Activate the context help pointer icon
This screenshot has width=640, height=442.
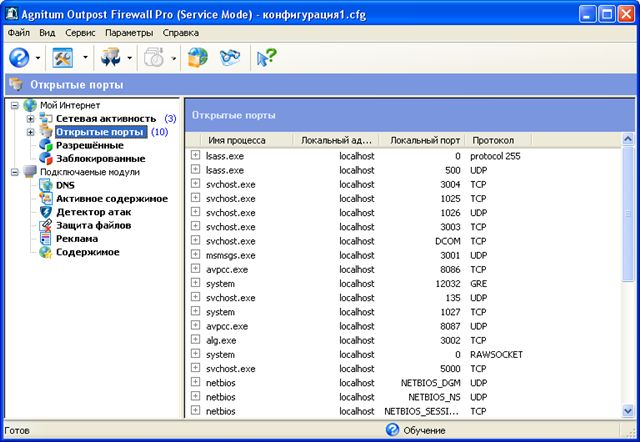(267, 58)
